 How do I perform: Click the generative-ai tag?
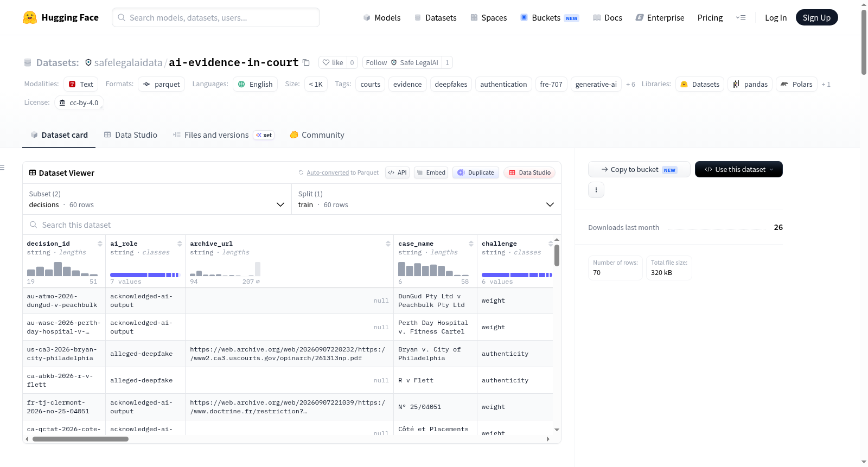click(x=596, y=84)
